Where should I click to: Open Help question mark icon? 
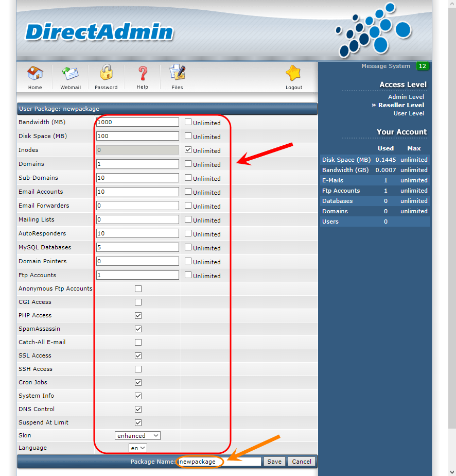[x=143, y=74]
